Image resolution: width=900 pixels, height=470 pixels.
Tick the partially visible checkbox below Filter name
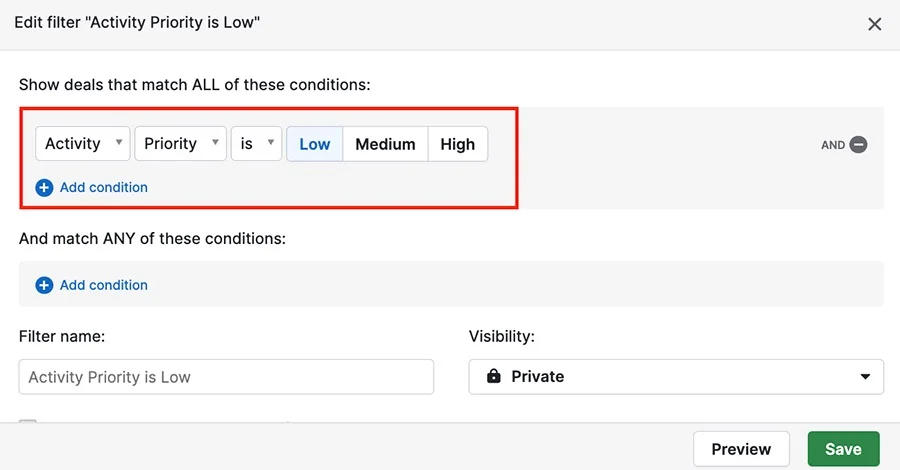28,421
